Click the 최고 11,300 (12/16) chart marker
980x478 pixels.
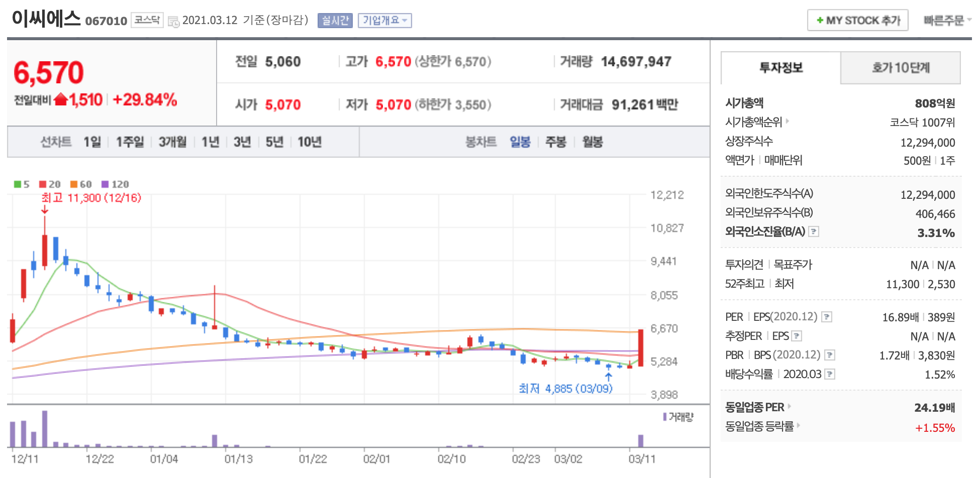tap(91, 198)
